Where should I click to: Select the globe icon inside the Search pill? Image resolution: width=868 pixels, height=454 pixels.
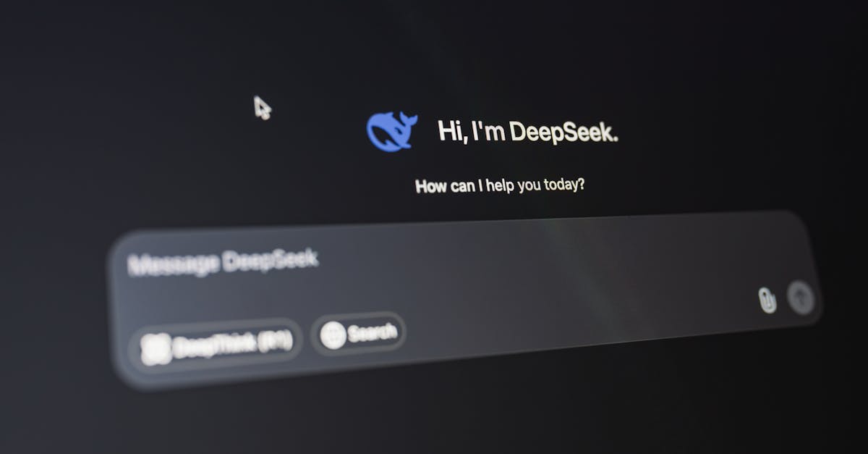click(x=333, y=334)
